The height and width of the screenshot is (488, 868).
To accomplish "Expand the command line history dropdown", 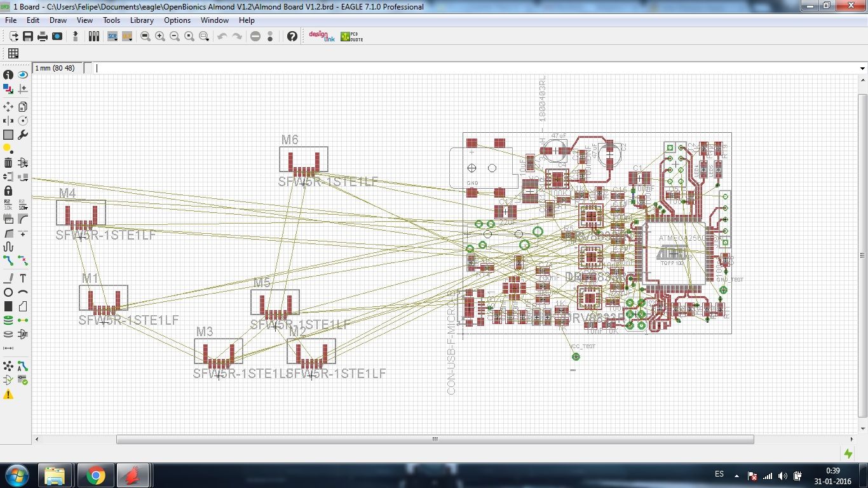I will pyautogui.click(x=862, y=68).
